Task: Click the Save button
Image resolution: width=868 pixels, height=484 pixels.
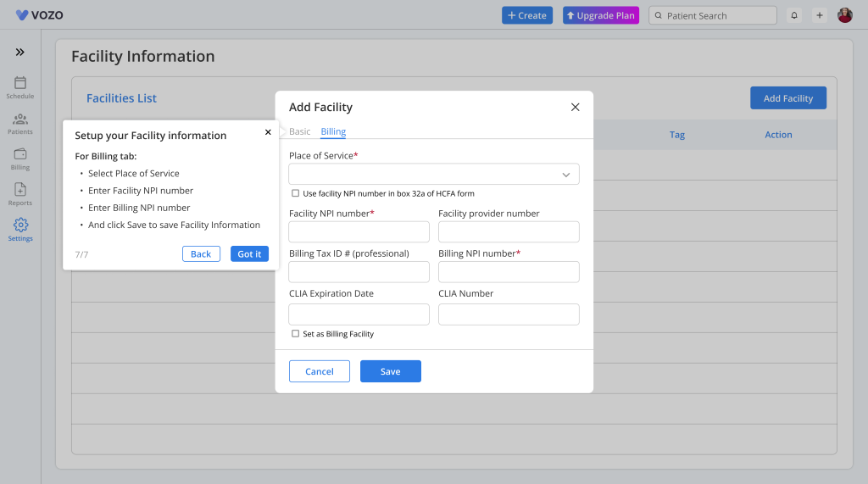Action: tap(390, 371)
